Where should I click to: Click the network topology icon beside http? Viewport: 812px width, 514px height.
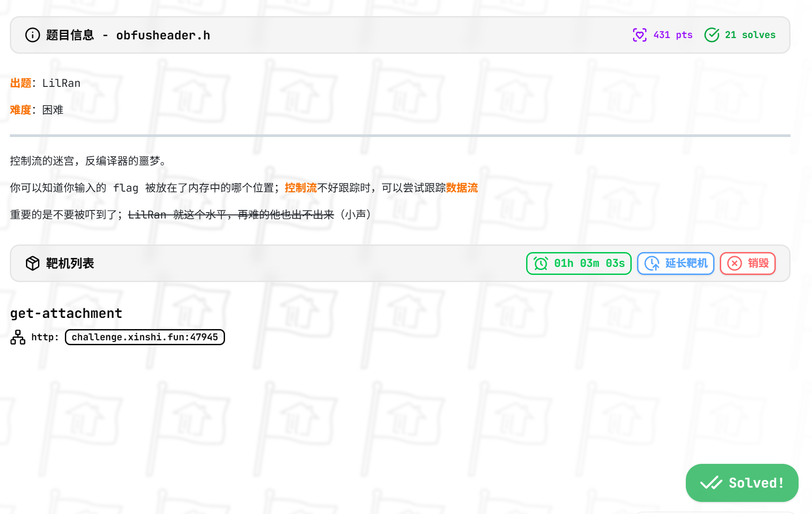(17, 337)
